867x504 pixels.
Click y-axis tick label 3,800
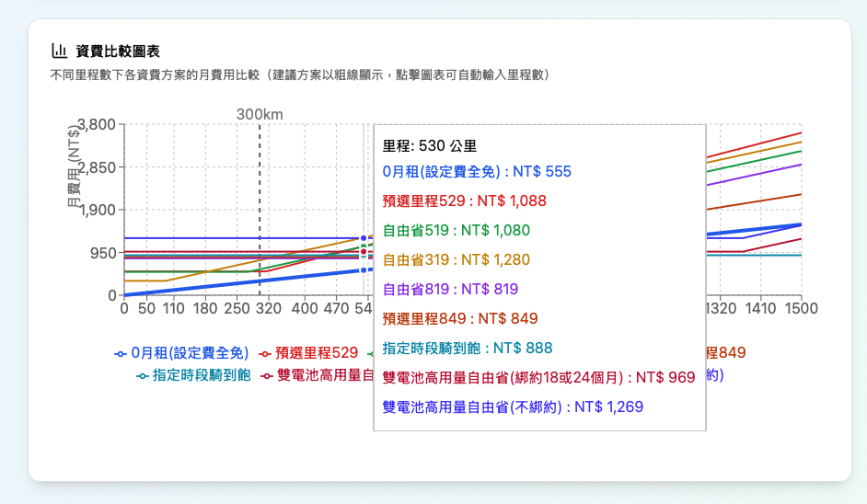[98, 124]
